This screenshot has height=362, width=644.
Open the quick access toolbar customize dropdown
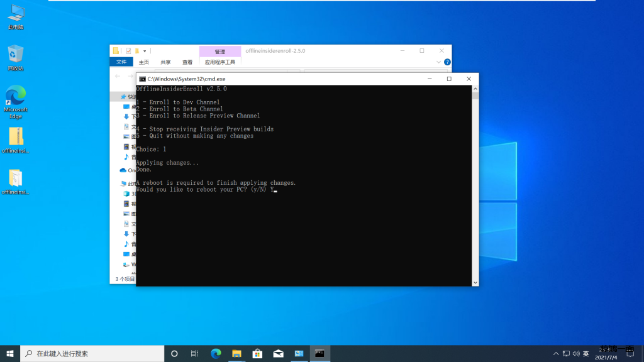click(145, 51)
